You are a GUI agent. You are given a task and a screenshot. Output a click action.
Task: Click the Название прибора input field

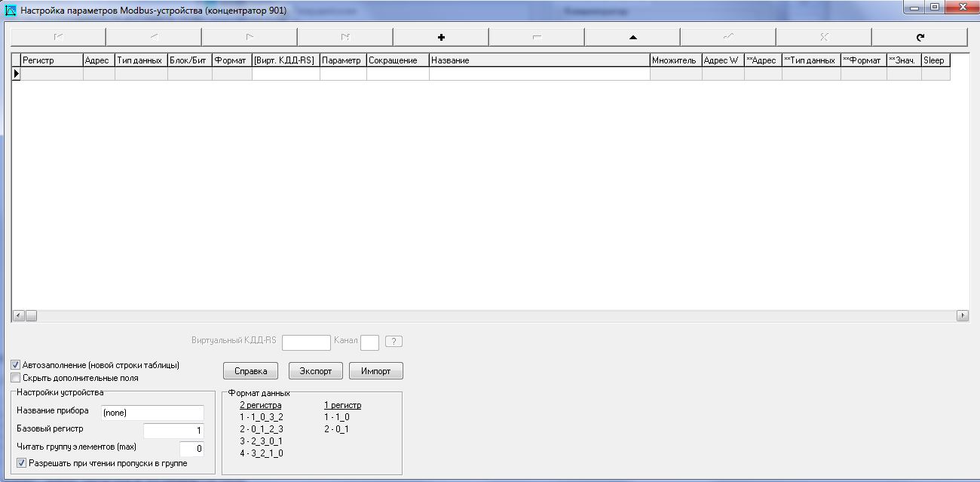pos(152,413)
